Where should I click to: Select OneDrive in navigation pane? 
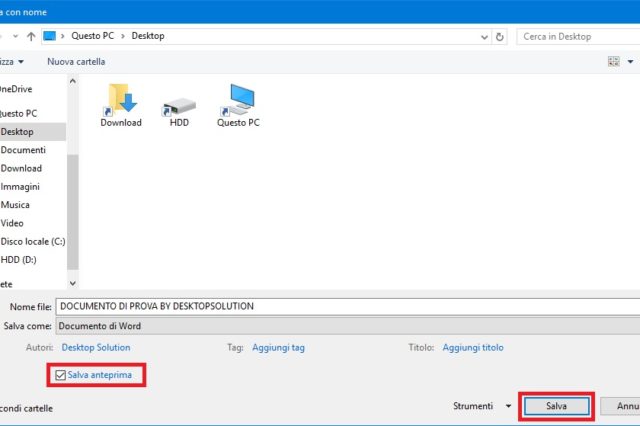[16, 89]
